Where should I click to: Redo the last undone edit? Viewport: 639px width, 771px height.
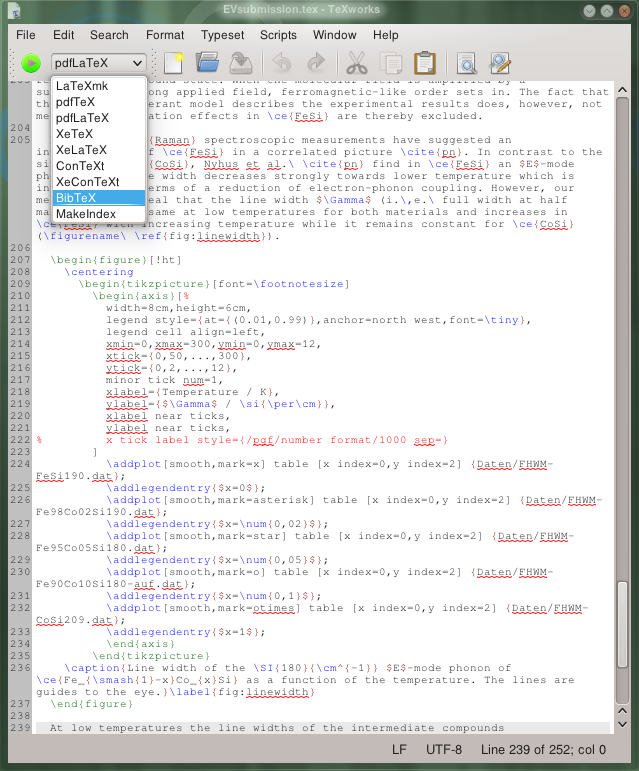pyautogui.click(x=316, y=63)
